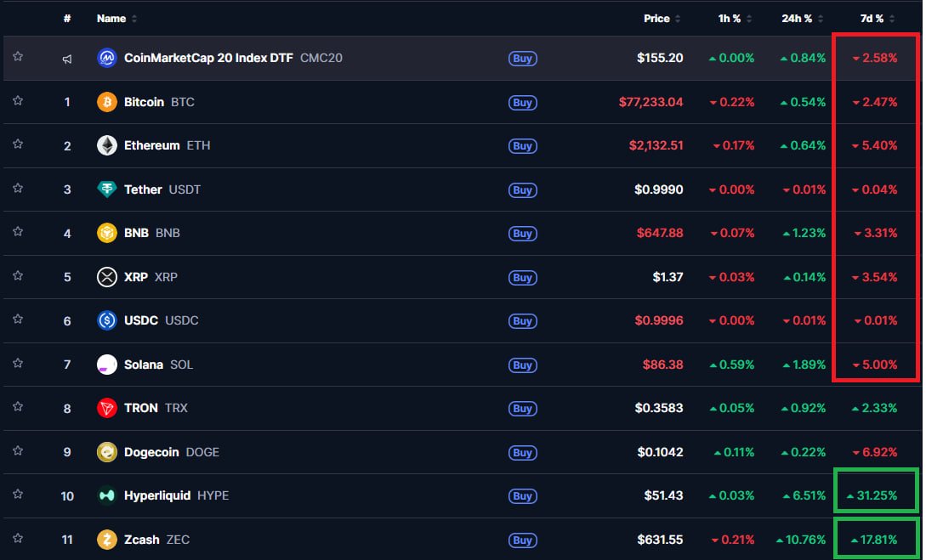Sort table by Price column
The image size is (926, 560).
click(x=662, y=19)
